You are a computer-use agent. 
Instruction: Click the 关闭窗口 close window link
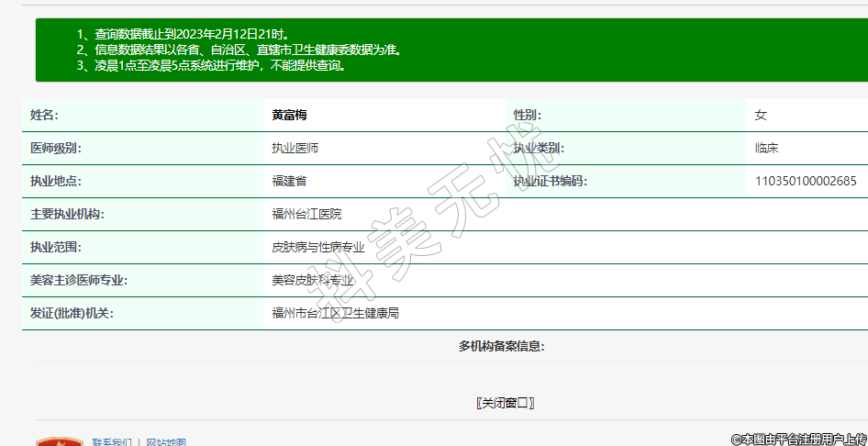[506, 403]
